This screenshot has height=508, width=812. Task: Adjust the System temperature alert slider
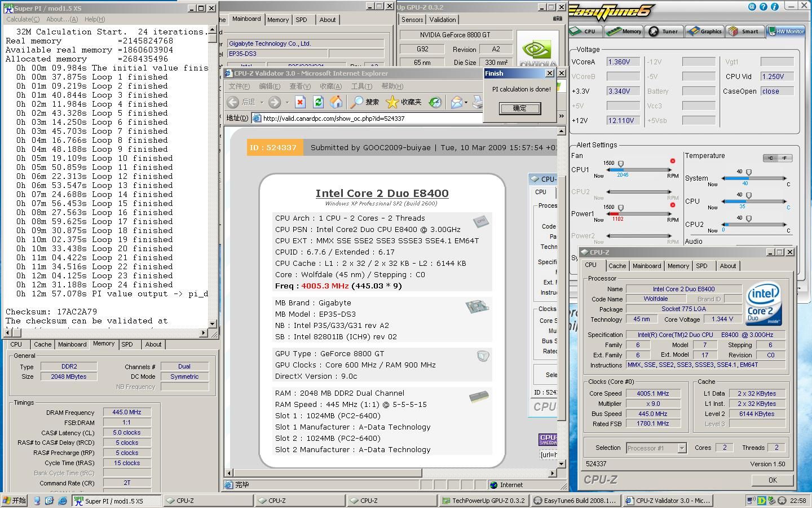point(749,173)
